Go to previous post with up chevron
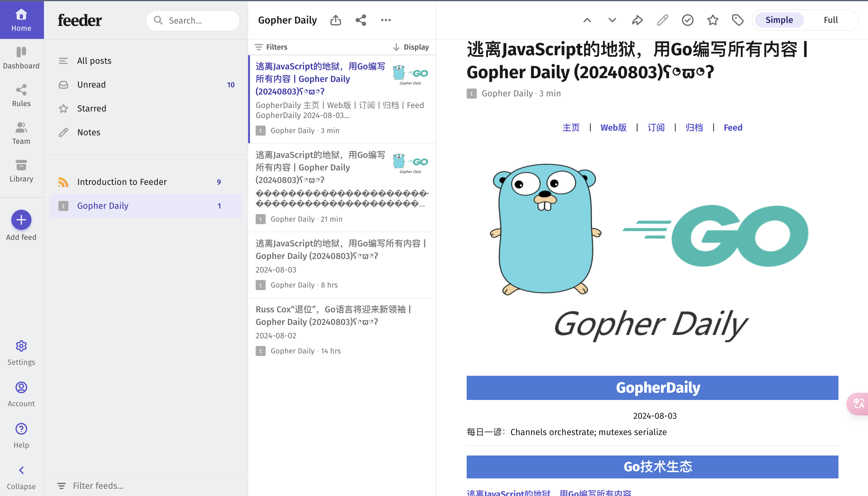This screenshot has height=496, width=868. pyautogui.click(x=587, y=20)
